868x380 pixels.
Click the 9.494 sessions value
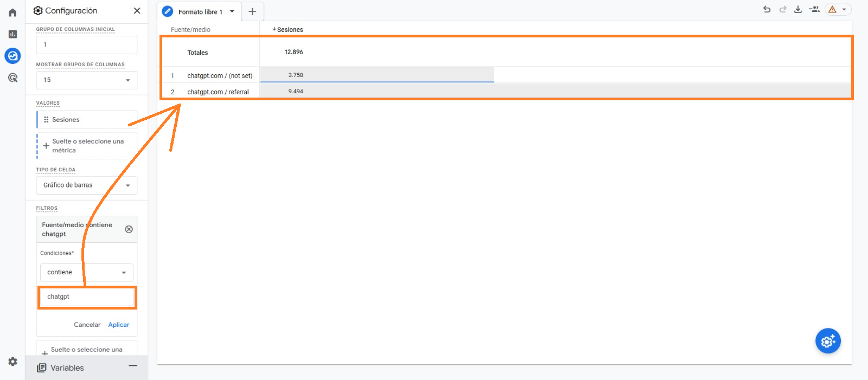(x=296, y=92)
